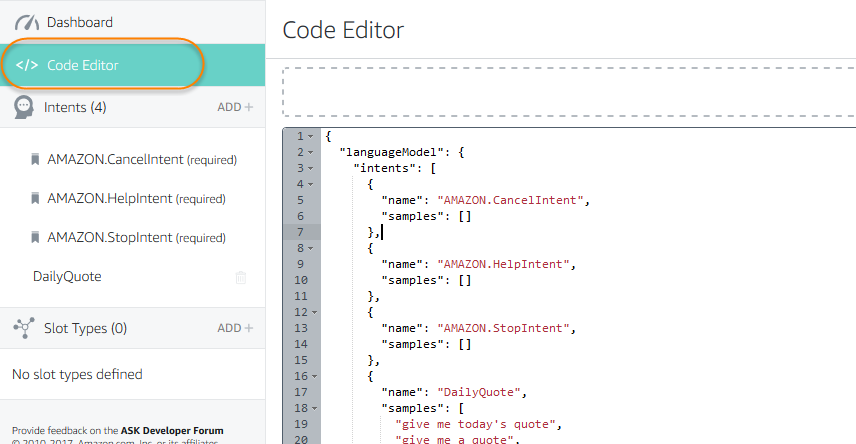Click the Intents head icon
Viewport: 856px width, 444px height.
(x=23, y=107)
